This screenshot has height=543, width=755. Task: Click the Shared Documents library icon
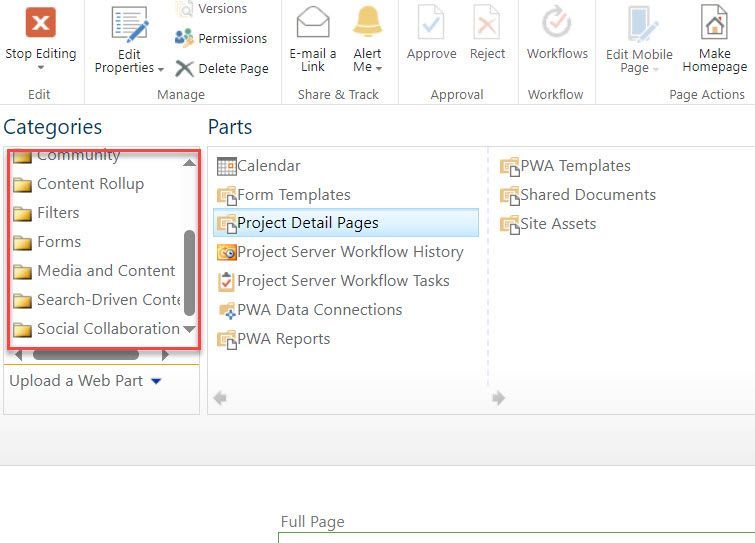[509, 195]
